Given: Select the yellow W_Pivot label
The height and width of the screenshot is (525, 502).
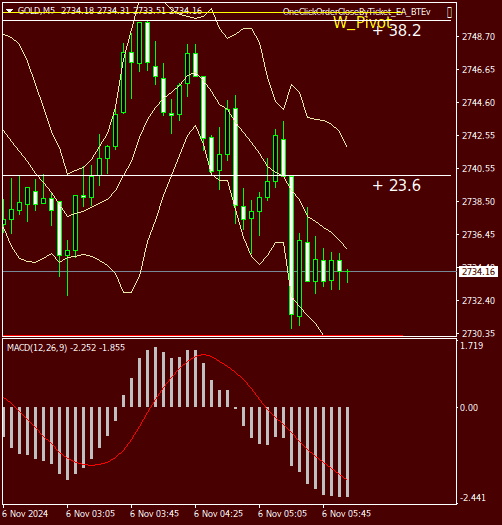Looking at the screenshot, I should [363, 23].
